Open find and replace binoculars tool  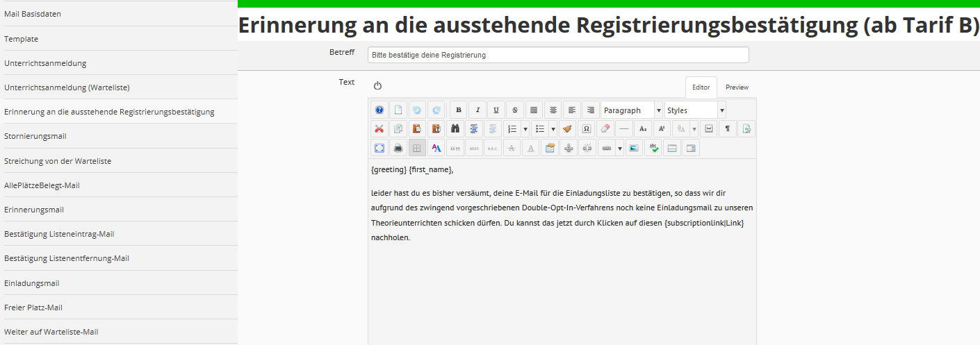coord(455,128)
